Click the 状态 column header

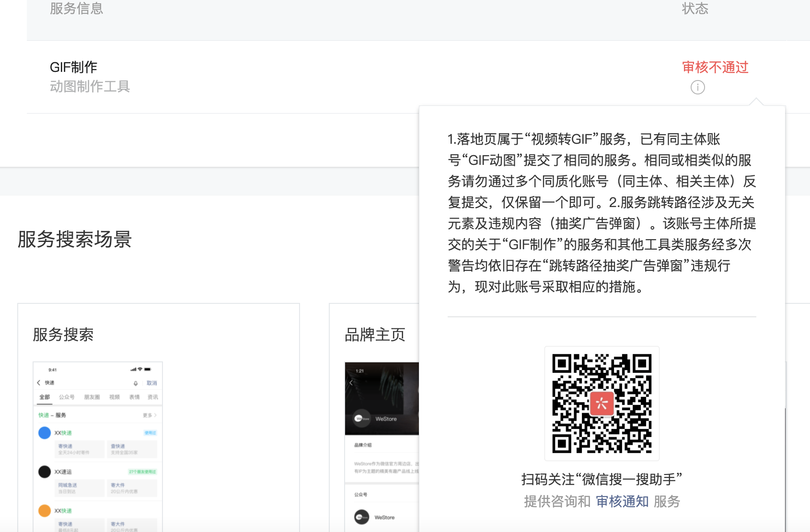(x=695, y=8)
